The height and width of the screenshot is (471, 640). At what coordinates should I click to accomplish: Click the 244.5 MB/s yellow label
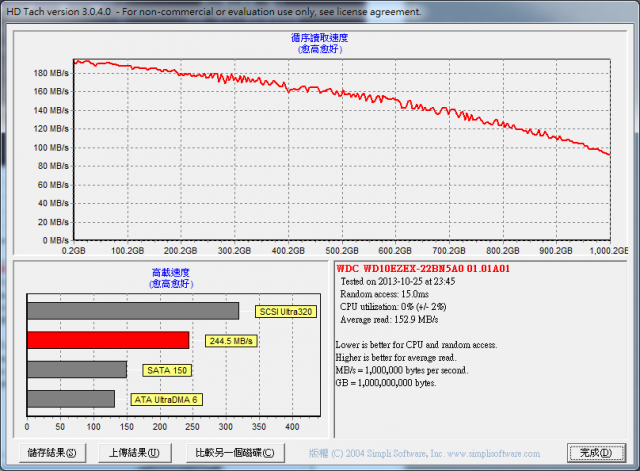tap(231, 341)
